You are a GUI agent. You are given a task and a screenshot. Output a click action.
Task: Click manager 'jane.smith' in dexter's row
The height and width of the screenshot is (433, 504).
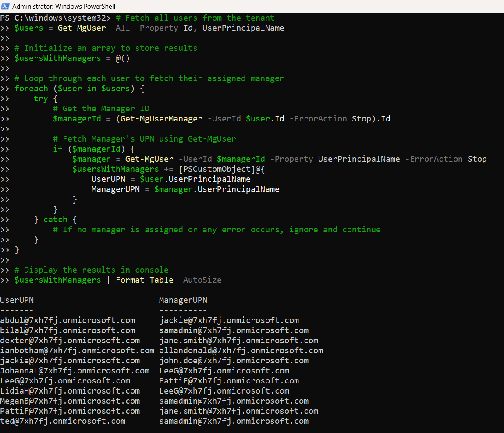(x=238, y=341)
